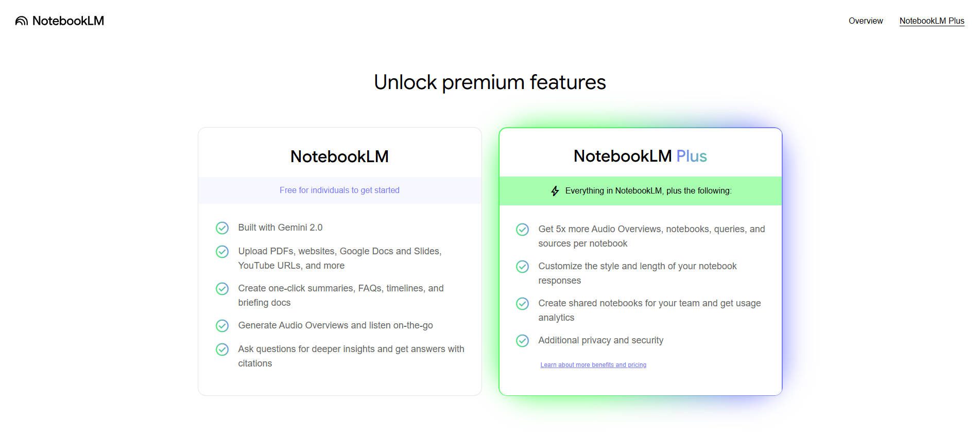The height and width of the screenshot is (436, 980).
Task: Select the lightning bolt icon in the Plus banner
Action: 555,190
